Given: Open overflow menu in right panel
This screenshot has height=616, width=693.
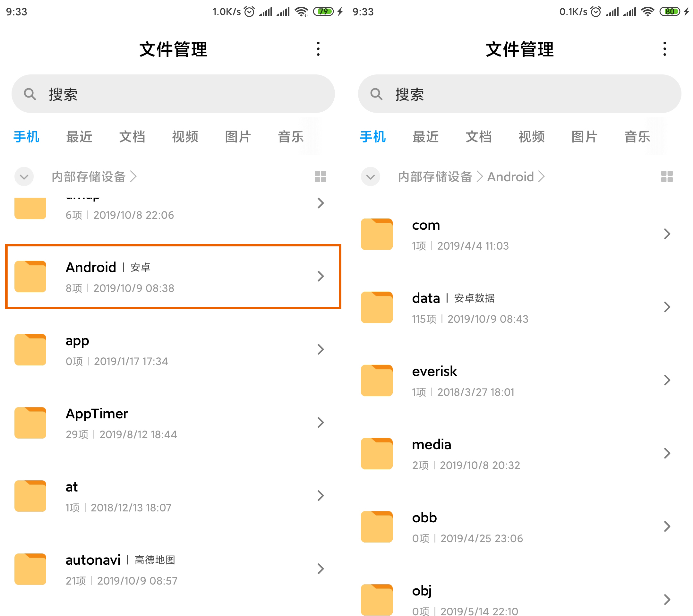Looking at the screenshot, I should (x=664, y=49).
